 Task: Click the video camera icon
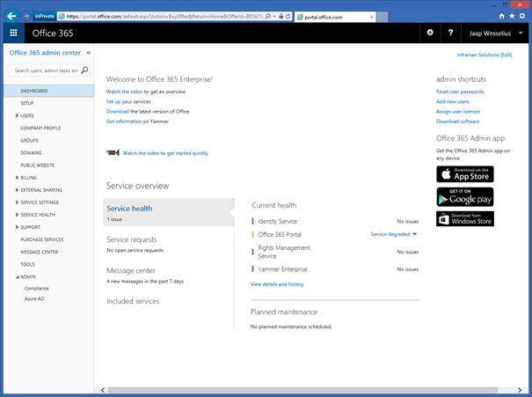pyautogui.click(x=113, y=152)
